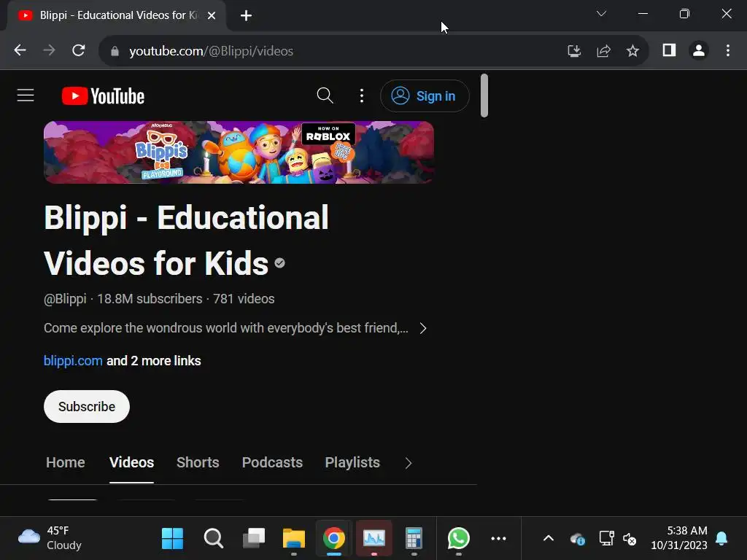747x560 pixels.
Task: Click the Sign in button
Action: [x=425, y=96]
